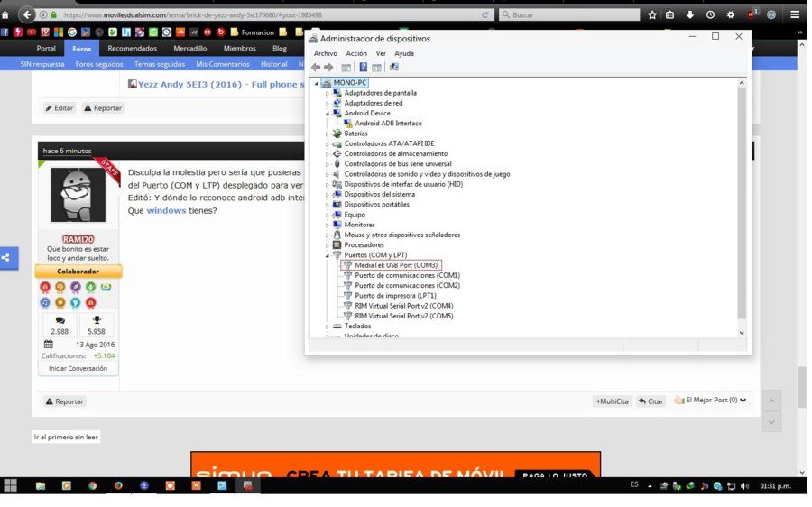The image size is (812, 507).
Task: Open the Ver menu
Action: (381, 53)
